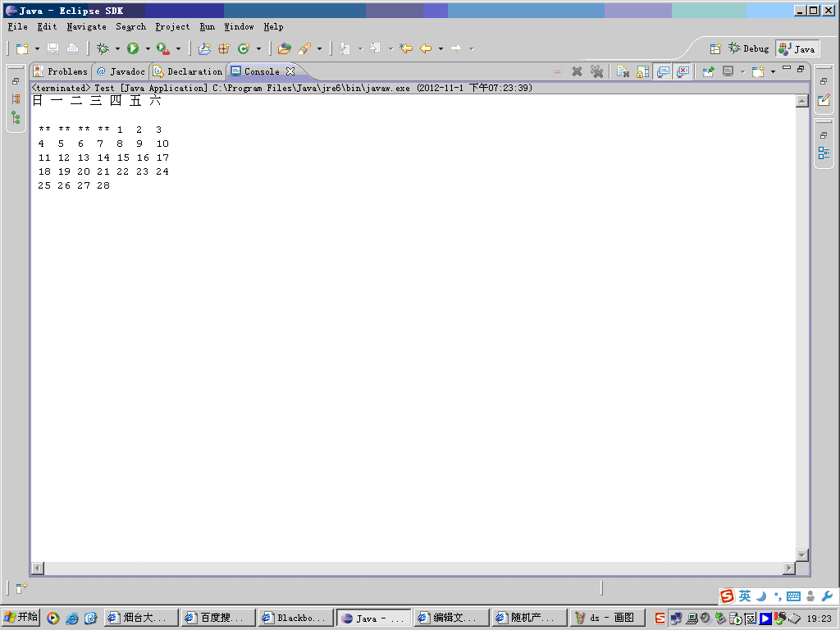Open the New wizard dropdown arrow
The image size is (840, 630).
(x=37, y=48)
